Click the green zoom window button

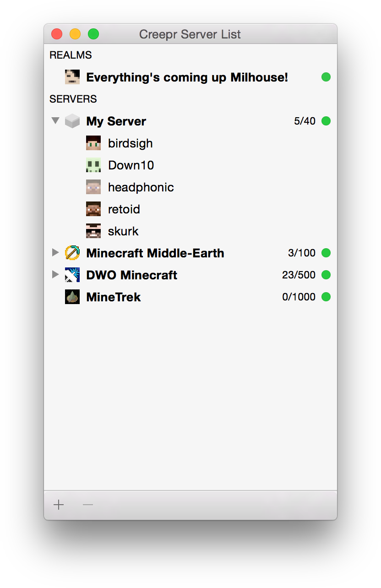93,34
